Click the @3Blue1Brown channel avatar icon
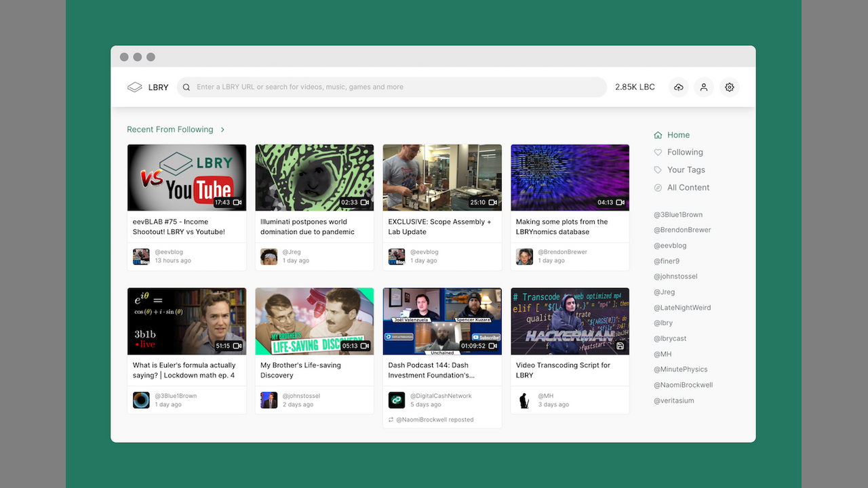Viewport: 868px width, 488px height. tap(141, 400)
